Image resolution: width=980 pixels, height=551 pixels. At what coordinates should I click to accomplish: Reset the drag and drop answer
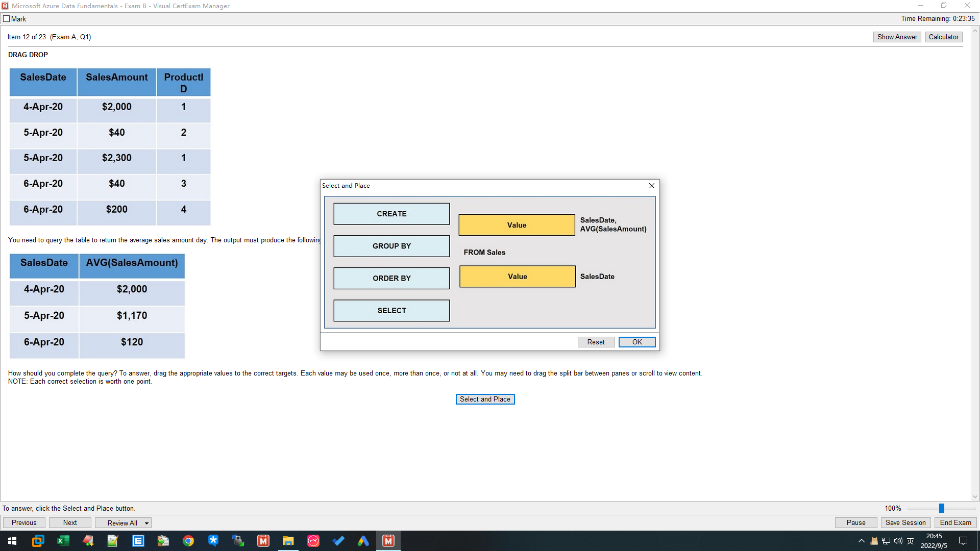coord(595,342)
